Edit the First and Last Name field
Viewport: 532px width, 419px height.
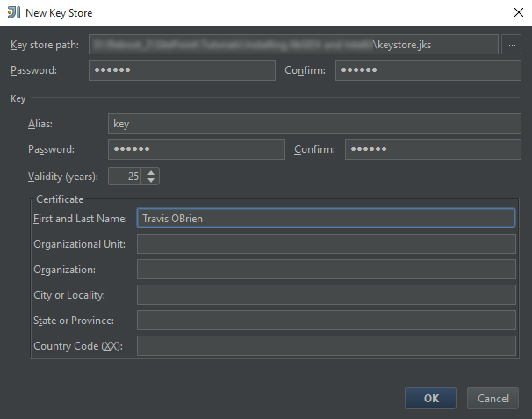coord(325,218)
